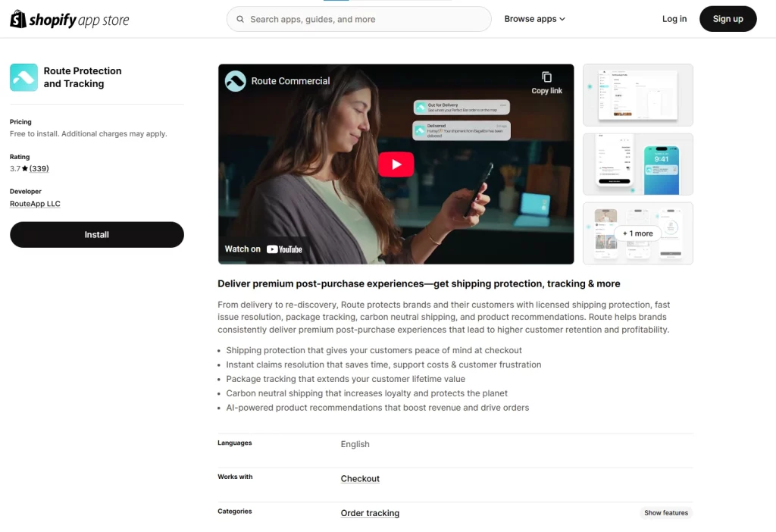Click the 'Instant claims resolution' bullet point
This screenshot has height=532, width=776.
tap(383, 365)
